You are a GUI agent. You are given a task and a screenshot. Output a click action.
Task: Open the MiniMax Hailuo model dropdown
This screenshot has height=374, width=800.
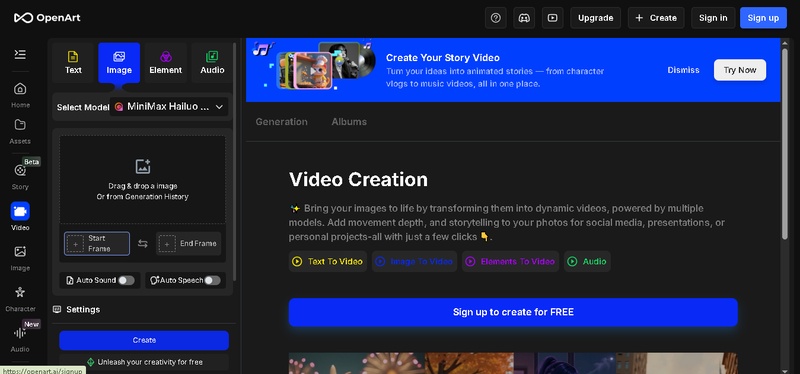[x=169, y=107]
